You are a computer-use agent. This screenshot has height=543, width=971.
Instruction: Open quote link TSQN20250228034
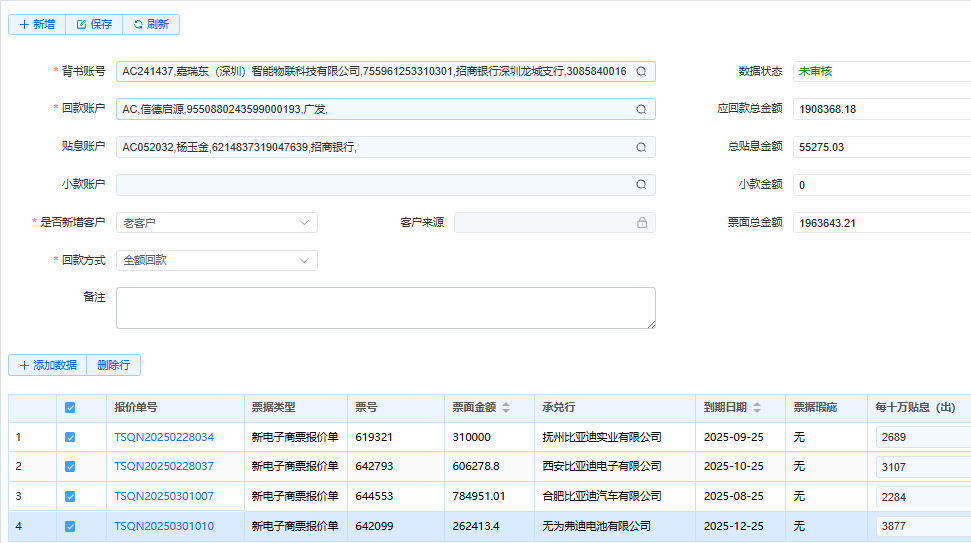point(164,438)
